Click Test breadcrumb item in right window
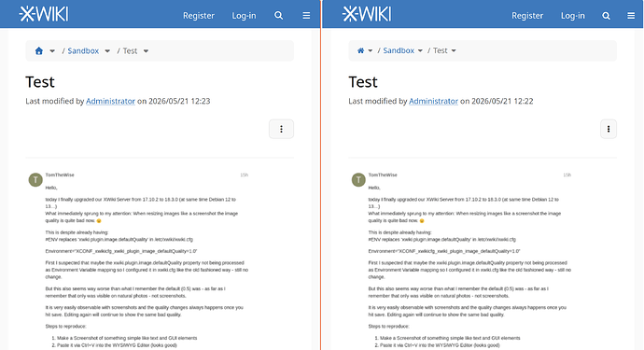Viewport: 644px width, 350px height. click(441, 50)
